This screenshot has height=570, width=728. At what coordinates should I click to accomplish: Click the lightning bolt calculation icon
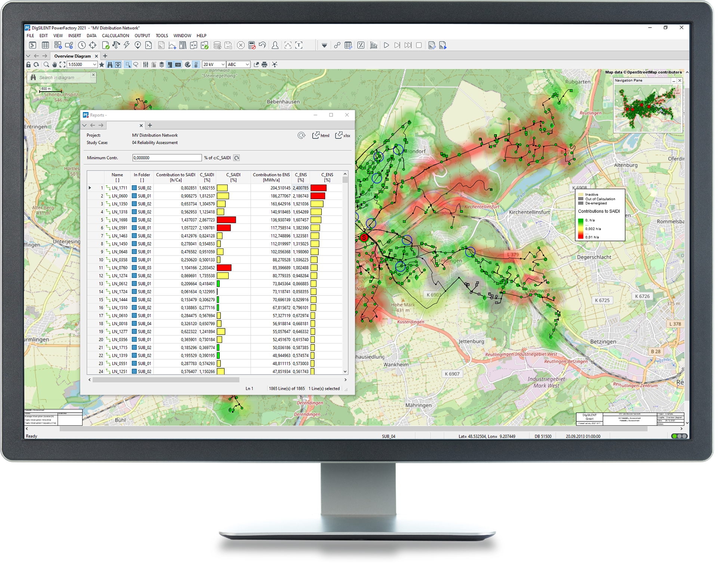(x=127, y=45)
